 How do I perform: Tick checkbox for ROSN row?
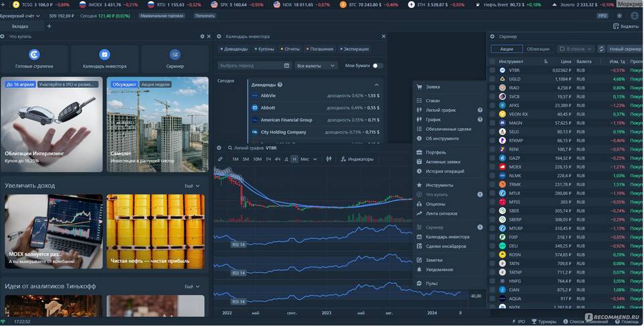point(492,254)
